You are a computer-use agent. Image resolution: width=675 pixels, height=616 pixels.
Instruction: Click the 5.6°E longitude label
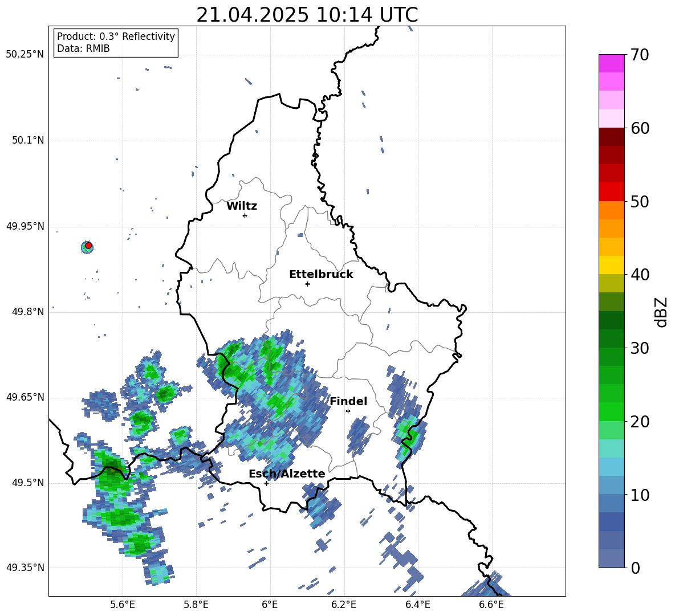point(123,605)
